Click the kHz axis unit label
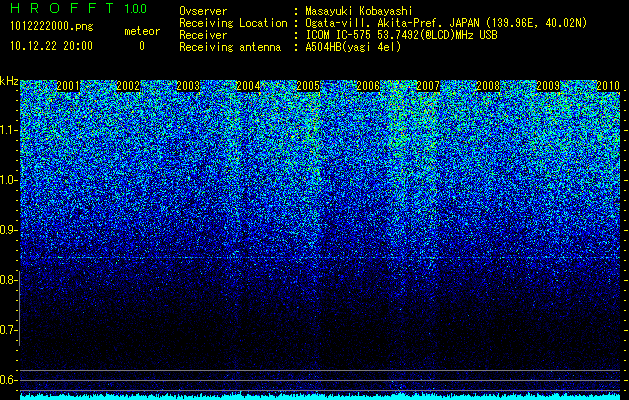 pyautogui.click(x=9, y=81)
